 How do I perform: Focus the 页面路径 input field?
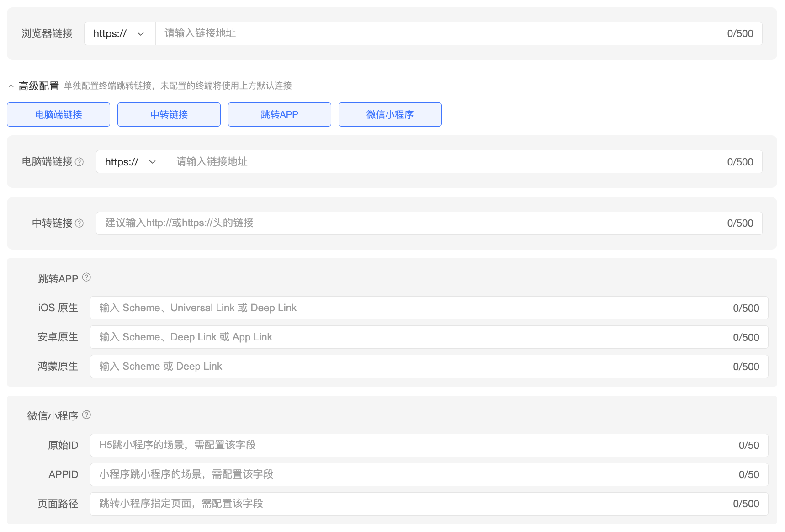pyautogui.click(x=429, y=504)
